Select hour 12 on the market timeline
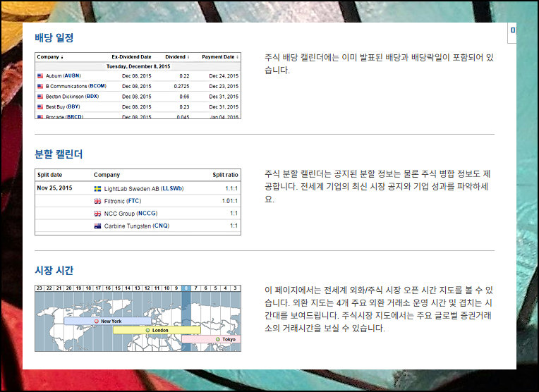 [147, 288]
